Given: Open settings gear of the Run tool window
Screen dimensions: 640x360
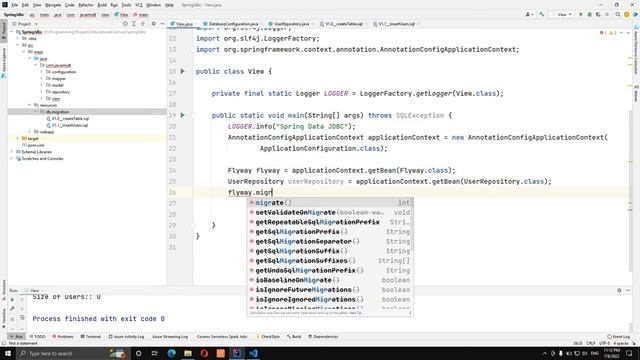Looking at the screenshot, I should 619,290.
